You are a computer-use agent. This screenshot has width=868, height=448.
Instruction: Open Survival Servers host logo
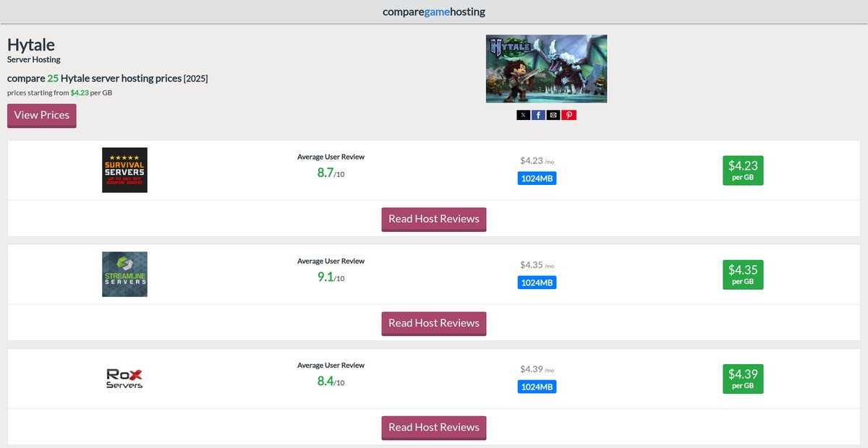click(x=124, y=170)
